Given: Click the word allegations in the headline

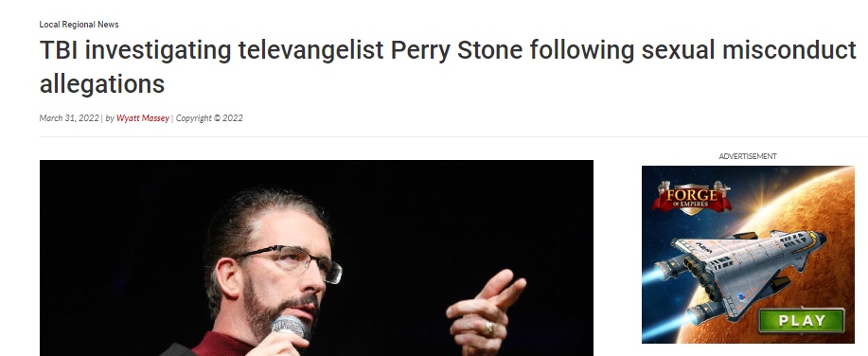Looking at the screenshot, I should click(x=102, y=84).
